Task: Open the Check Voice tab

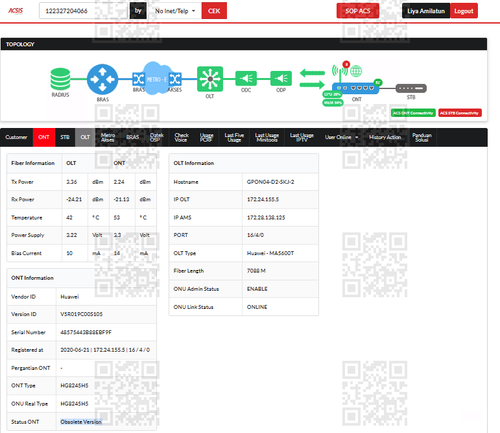Action: 181,137
